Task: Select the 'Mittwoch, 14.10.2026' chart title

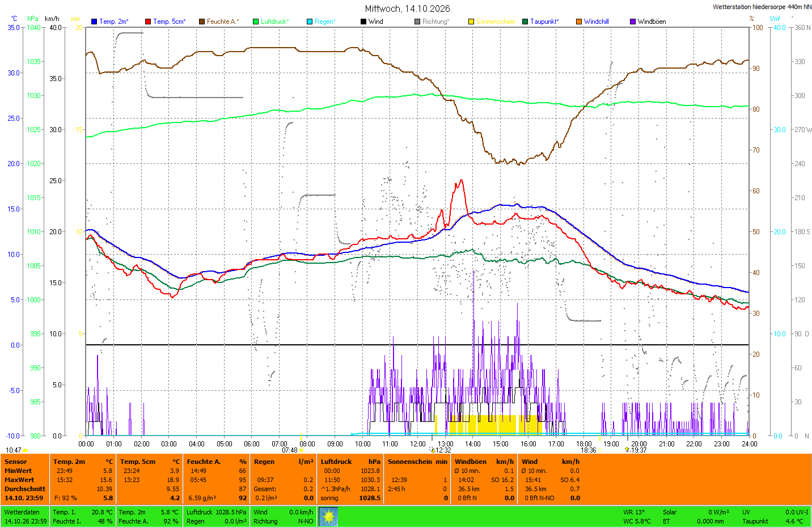Action: pyautogui.click(x=407, y=9)
